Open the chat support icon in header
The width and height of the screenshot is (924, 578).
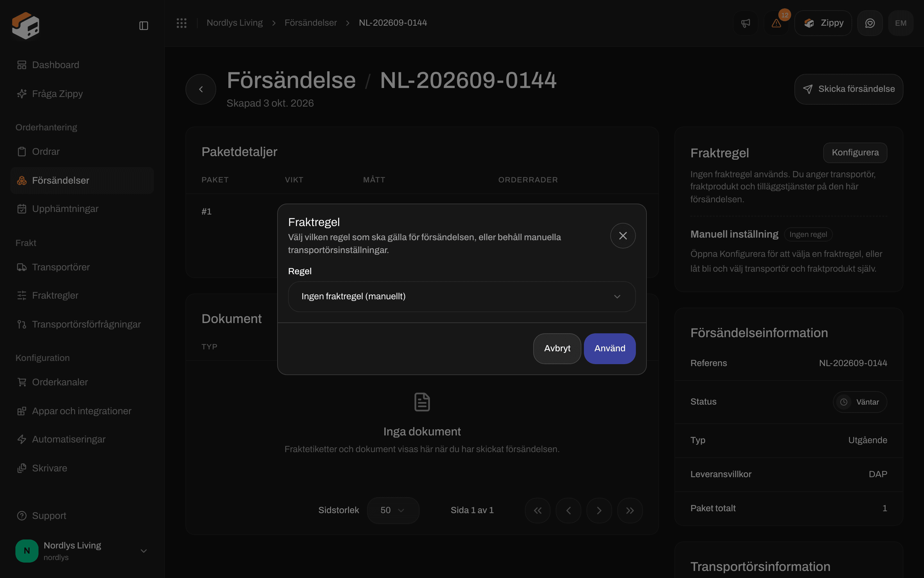(x=870, y=23)
